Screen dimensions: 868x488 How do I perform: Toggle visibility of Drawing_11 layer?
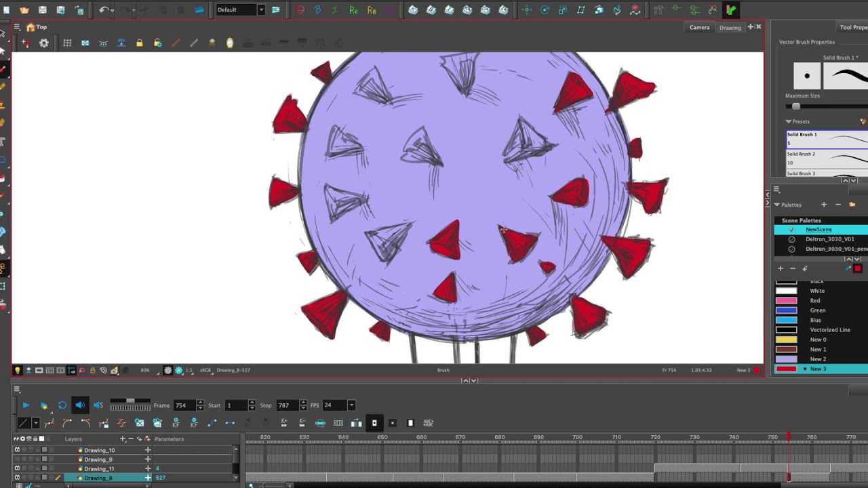pyautogui.click(x=17, y=468)
